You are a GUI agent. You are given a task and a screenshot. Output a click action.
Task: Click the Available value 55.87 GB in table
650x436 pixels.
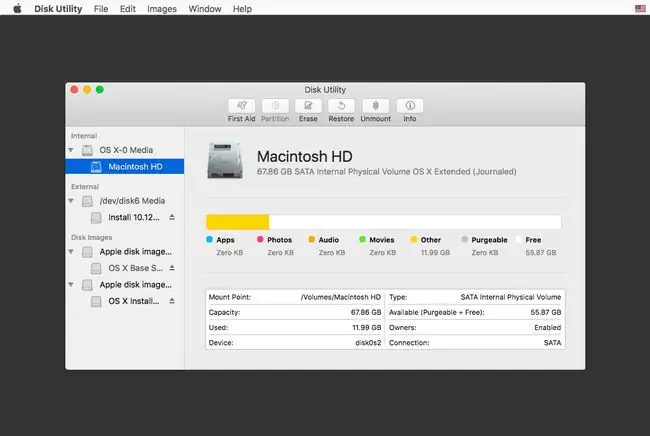coord(546,312)
